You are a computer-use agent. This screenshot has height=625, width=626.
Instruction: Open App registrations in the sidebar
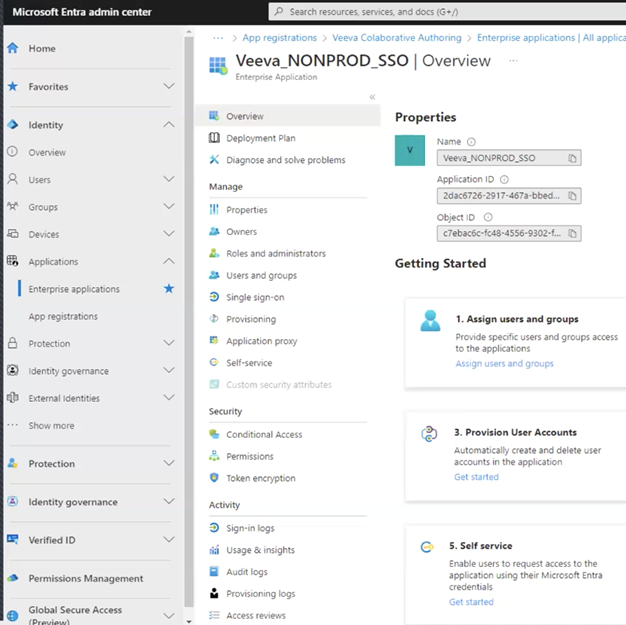tap(63, 316)
